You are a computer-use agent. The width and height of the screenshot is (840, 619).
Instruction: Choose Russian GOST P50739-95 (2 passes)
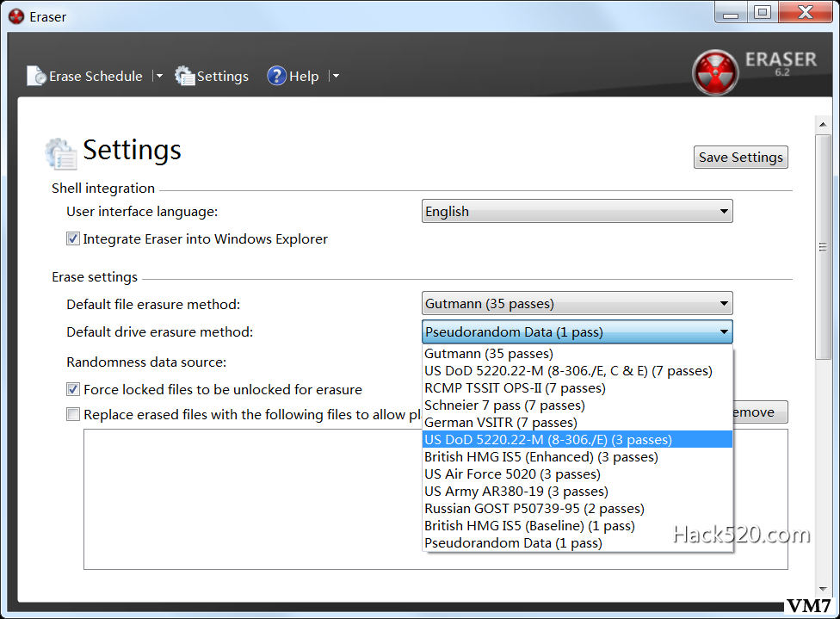[577, 509]
